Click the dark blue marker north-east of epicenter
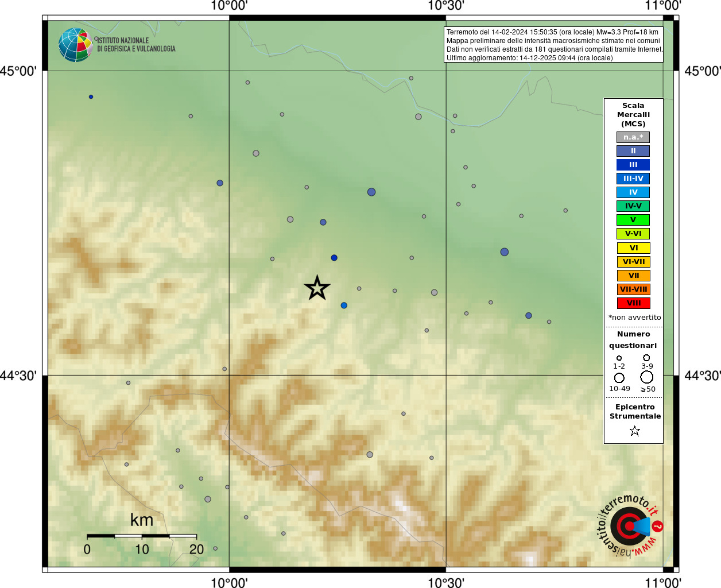721x588 pixels. [334, 258]
